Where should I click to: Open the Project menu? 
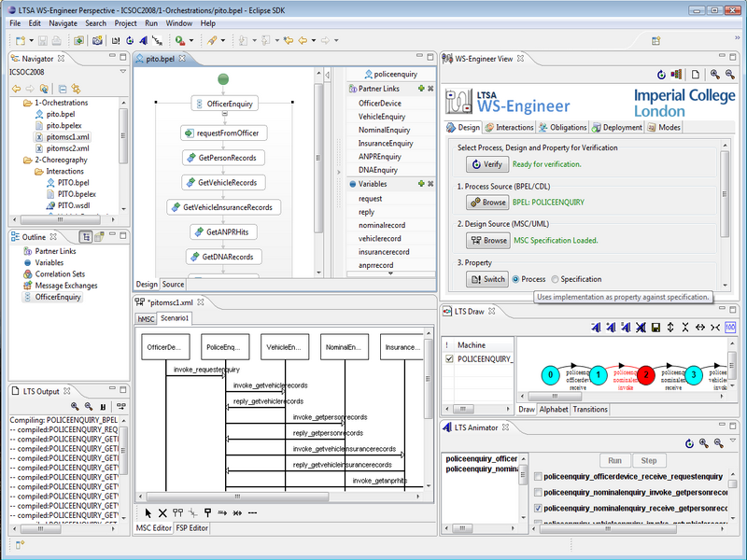[125, 23]
